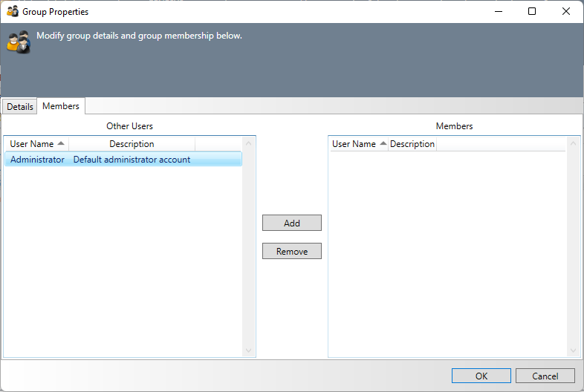Confirm changes with the OK button
The height and width of the screenshot is (392, 584).
click(x=481, y=376)
